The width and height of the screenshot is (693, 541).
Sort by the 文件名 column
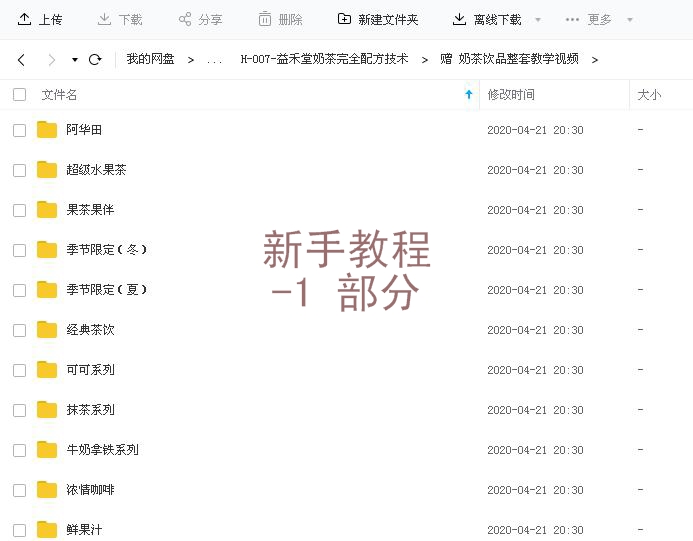[x=59, y=95]
